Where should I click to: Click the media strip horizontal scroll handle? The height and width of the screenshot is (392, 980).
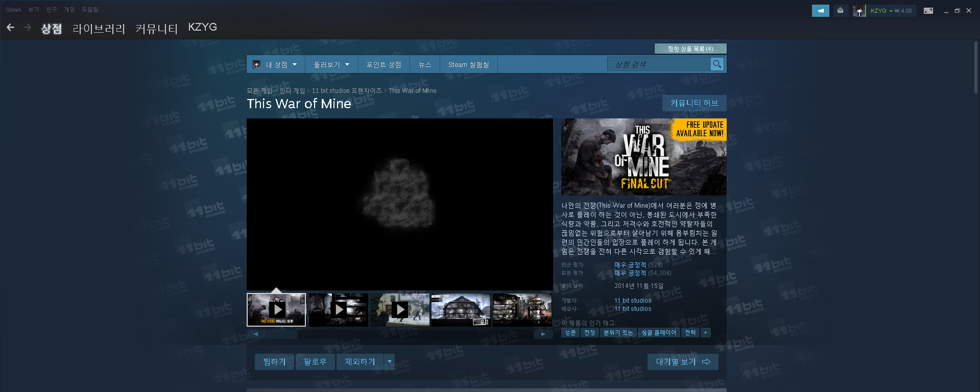[281, 334]
